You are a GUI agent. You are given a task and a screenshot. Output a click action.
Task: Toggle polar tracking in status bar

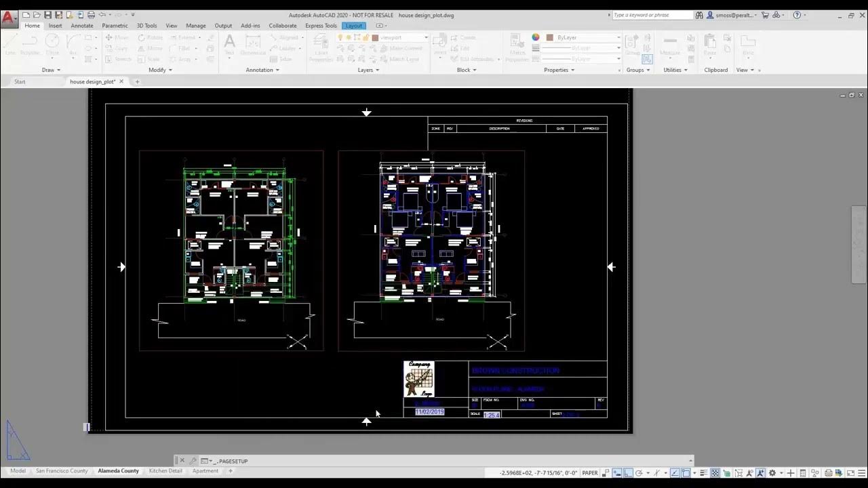[x=639, y=473]
